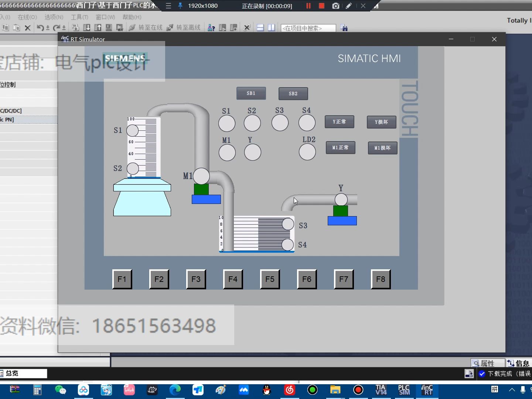Click 转至在线 go online button
Screen dimensions: 532x399
pos(146,28)
